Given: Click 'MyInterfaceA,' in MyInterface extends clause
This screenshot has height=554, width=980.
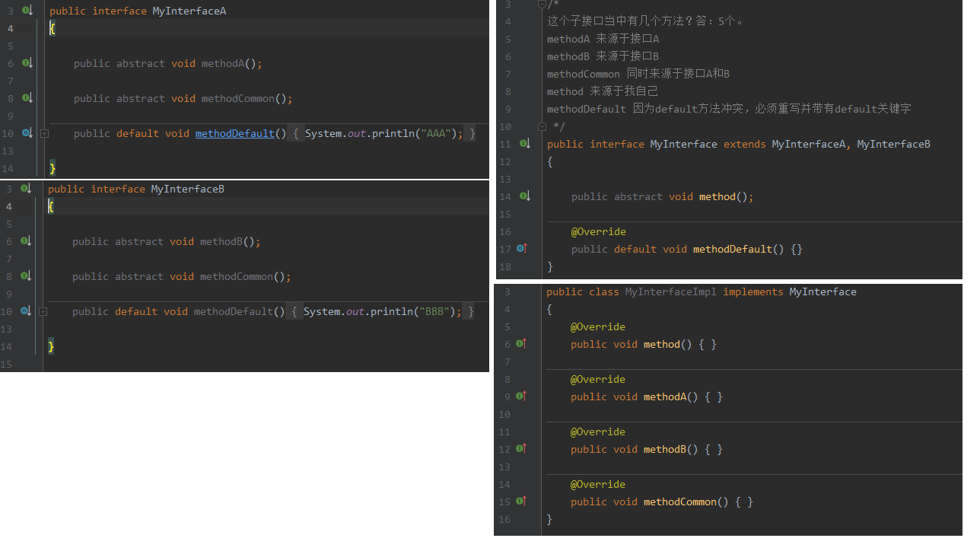Looking at the screenshot, I should pos(811,144).
